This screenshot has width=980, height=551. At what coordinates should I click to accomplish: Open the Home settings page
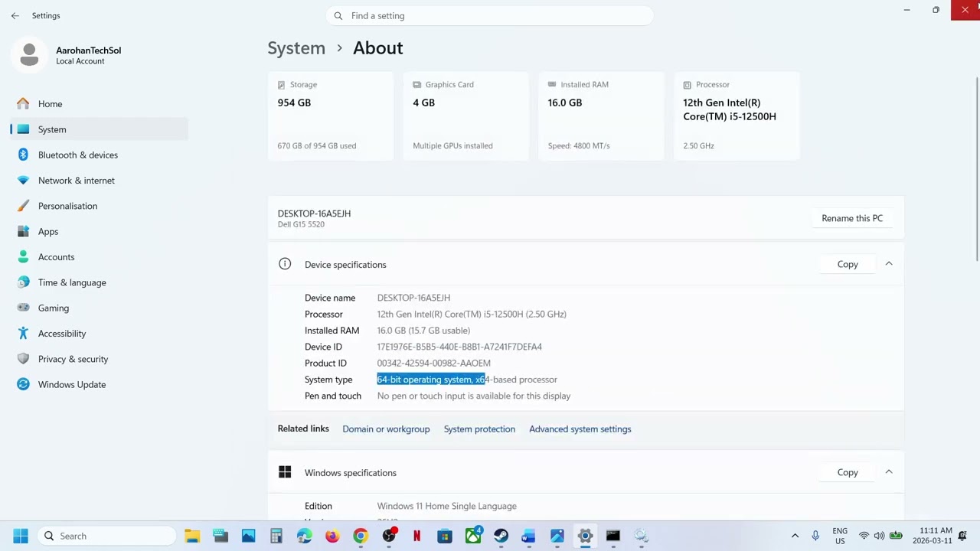(x=100, y=104)
